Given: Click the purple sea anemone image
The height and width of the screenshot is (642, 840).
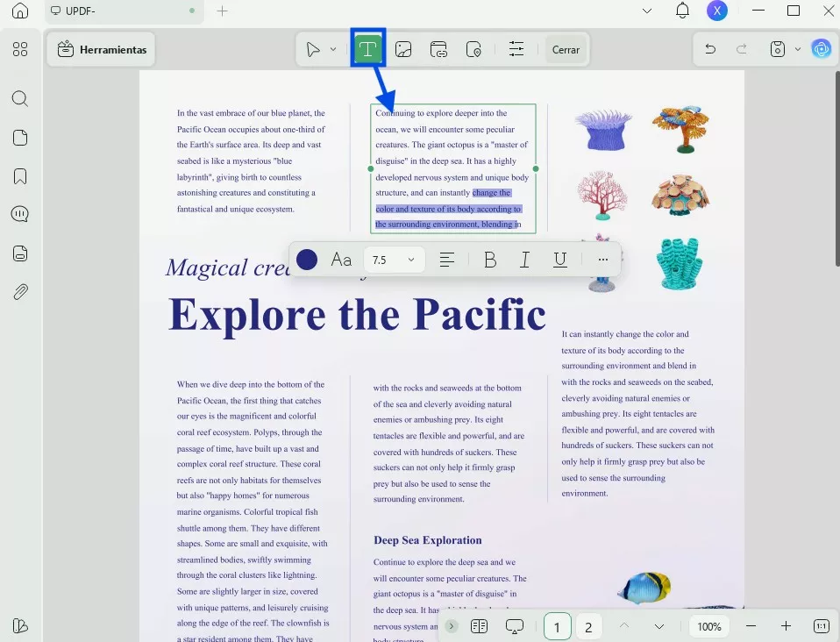Looking at the screenshot, I should click(603, 130).
